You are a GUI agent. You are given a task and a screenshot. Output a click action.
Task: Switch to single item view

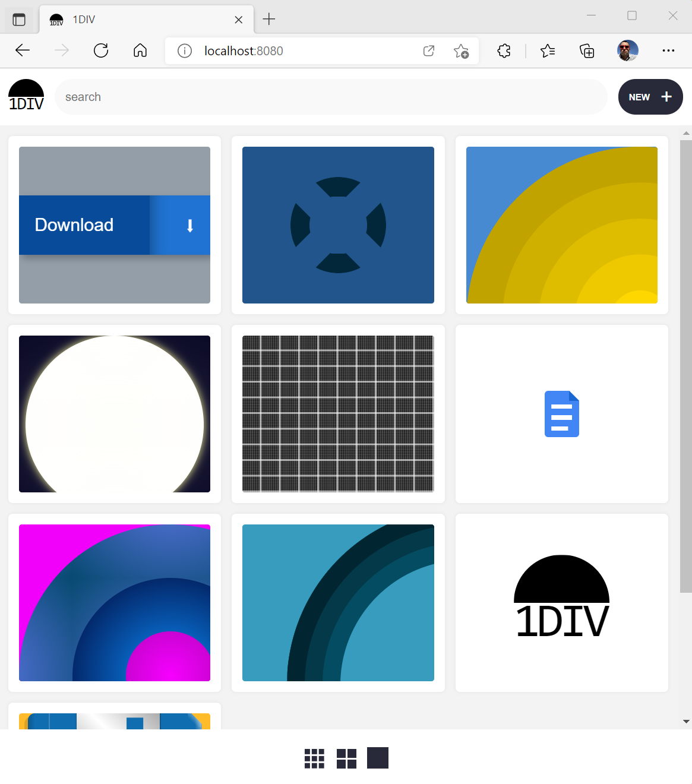click(378, 758)
